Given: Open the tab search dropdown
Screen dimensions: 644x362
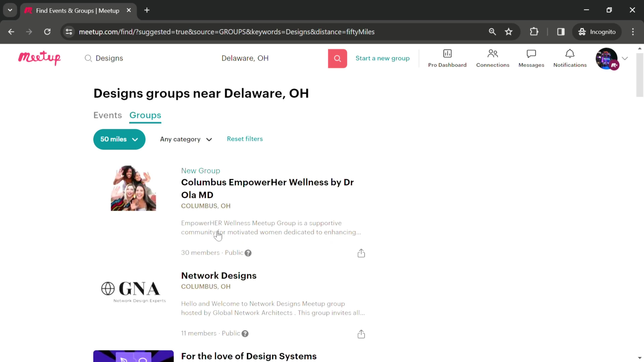Looking at the screenshot, I should [10, 10].
